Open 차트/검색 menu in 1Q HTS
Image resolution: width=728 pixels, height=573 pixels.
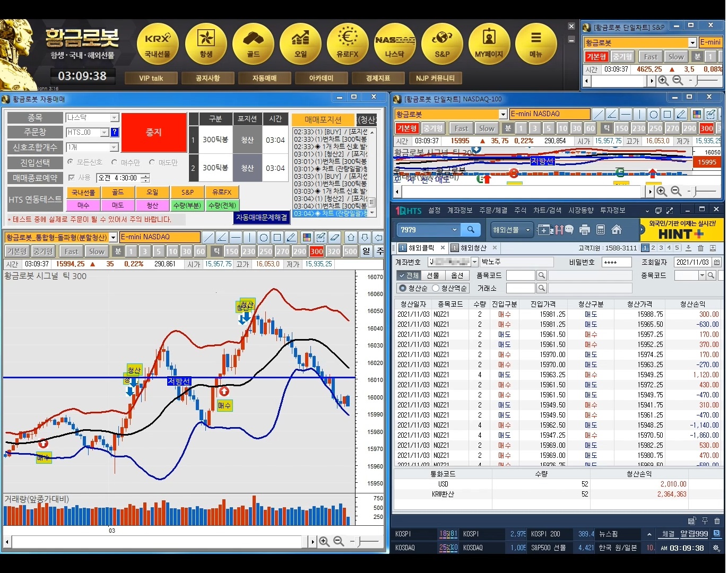pos(548,210)
